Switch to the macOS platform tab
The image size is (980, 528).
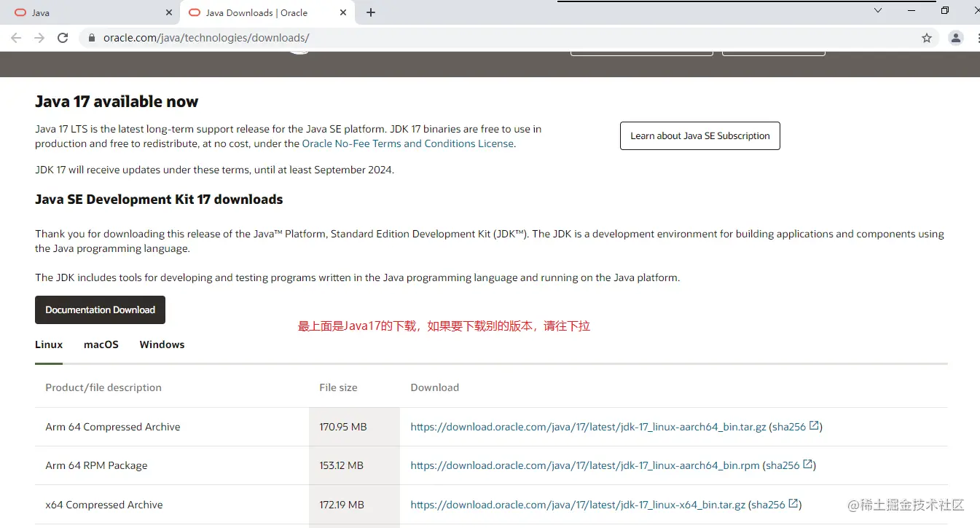click(x=101, y=344)
